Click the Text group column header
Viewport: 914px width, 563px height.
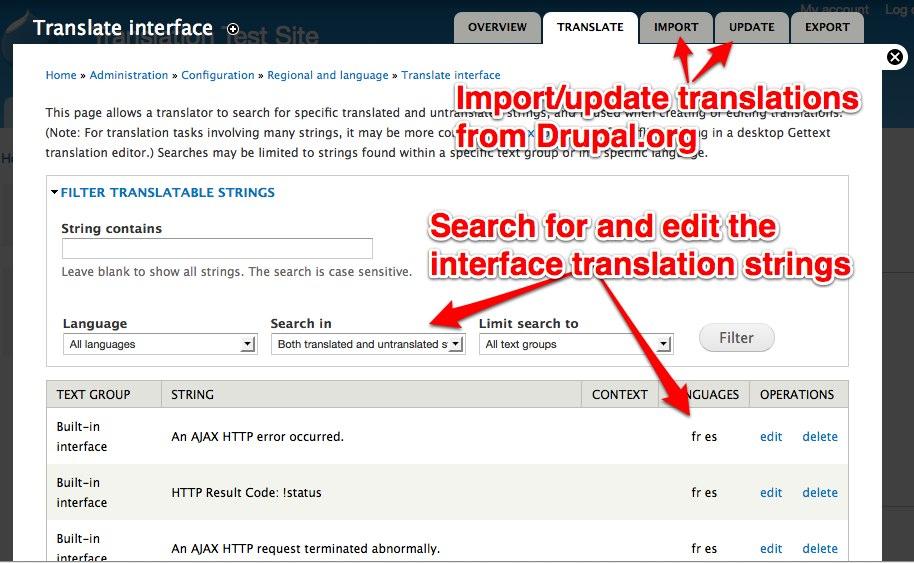[93, 395]
